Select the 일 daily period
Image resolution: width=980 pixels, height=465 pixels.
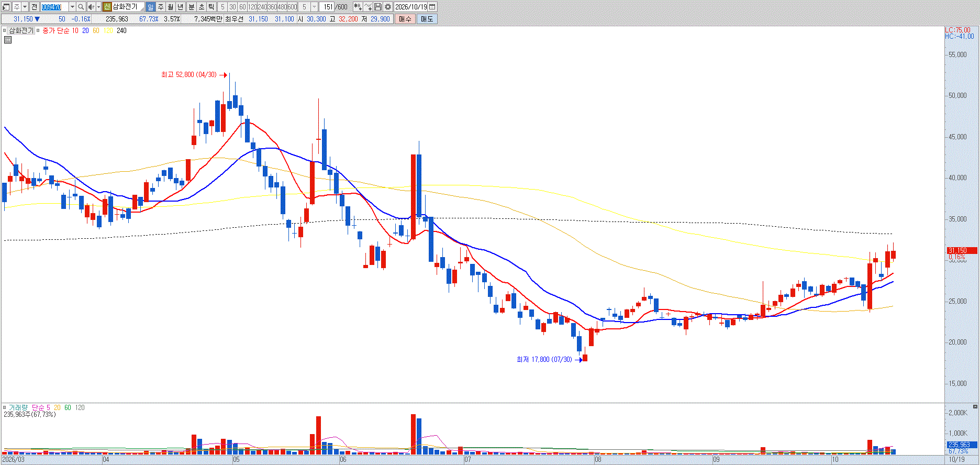tap(151, 7)
